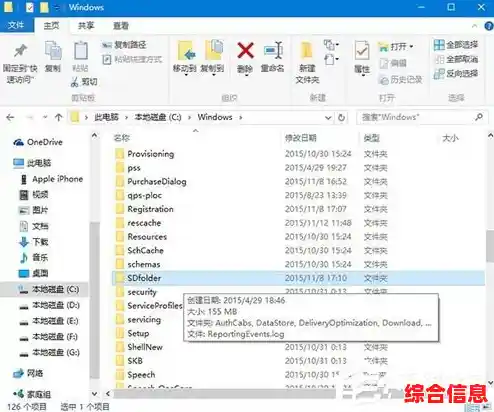Click the navigation pane scroll-down arrow

click(94, 394)
